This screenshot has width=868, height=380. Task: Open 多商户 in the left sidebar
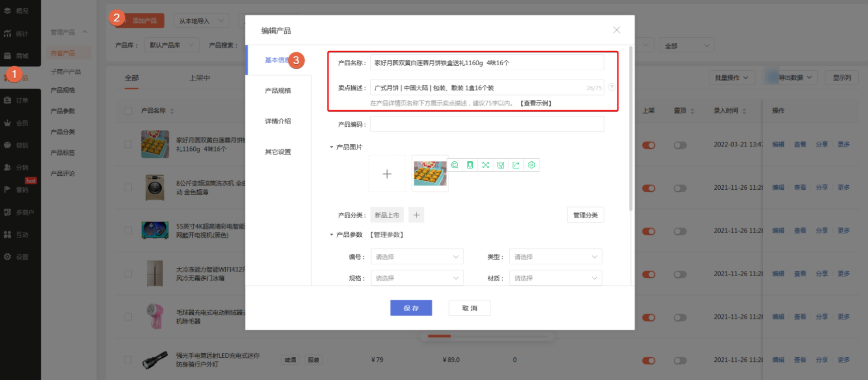click(19, 212)
